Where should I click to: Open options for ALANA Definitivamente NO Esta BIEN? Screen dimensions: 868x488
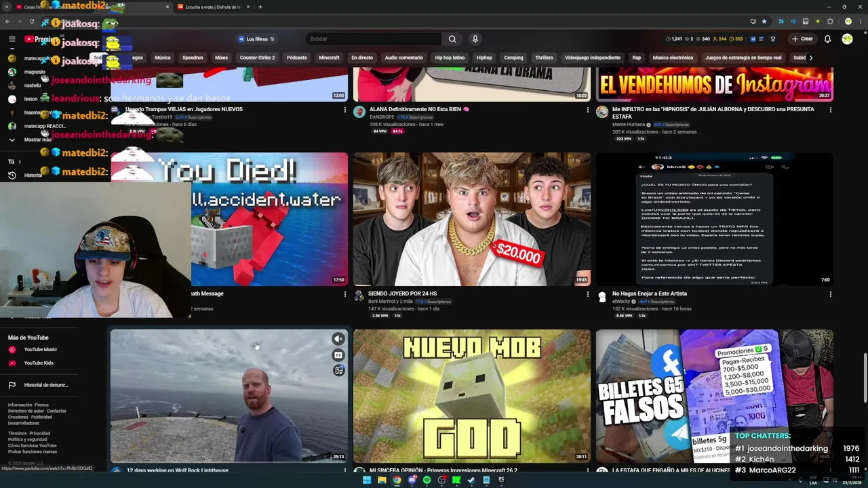pos(587,110)
